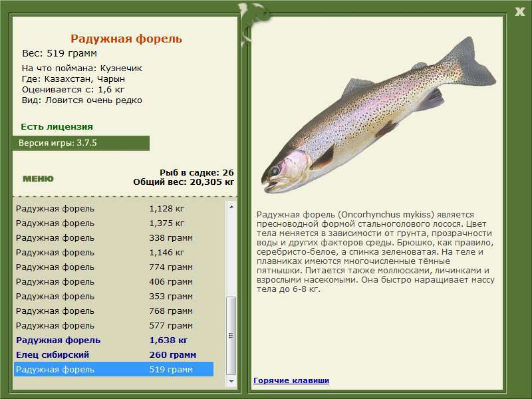Screen dimensions: 532x399
Task: Click the Радужная форель title heading
Action: [126, 39]
